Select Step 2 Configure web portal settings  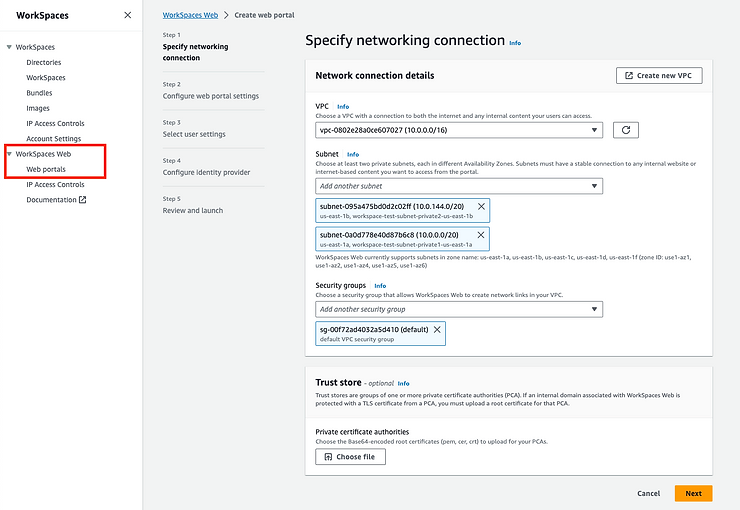click(210, 96)
